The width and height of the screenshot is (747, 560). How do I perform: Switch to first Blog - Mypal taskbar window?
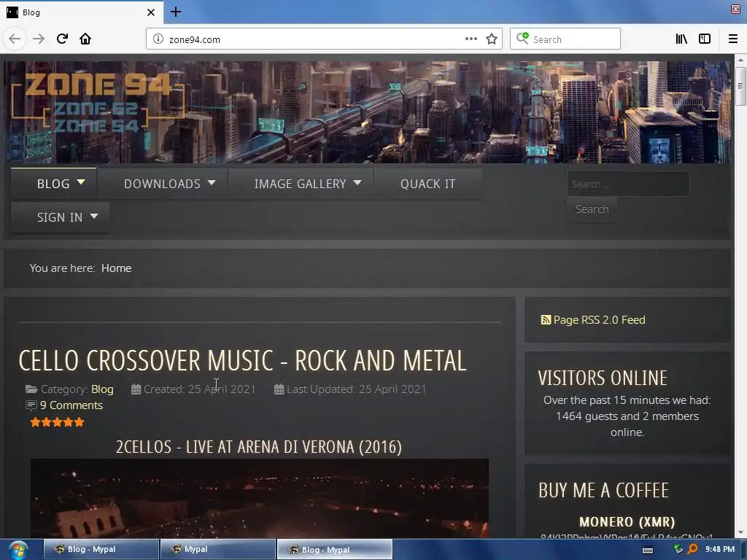101,550
